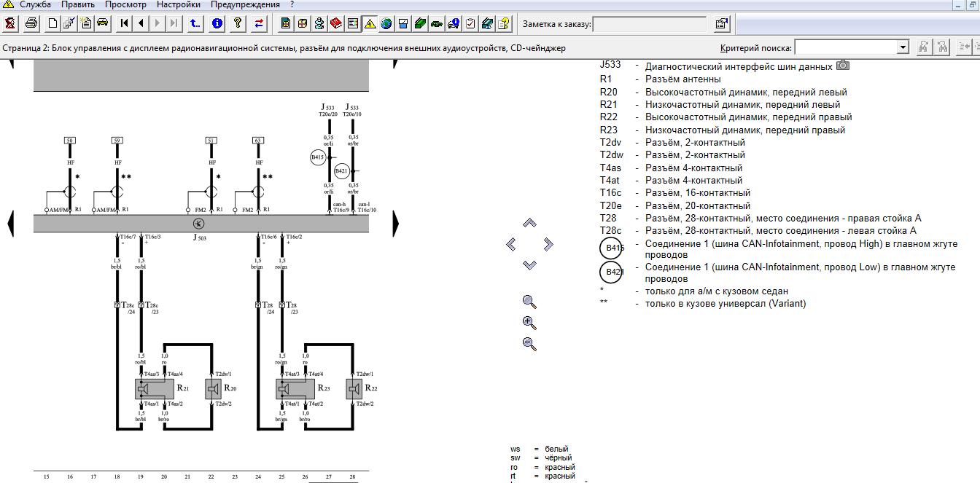The height and width of the screenshot is (483, 980).
Task: Open the Критерий поиска dropdown
Action: (x=903, y=48)
